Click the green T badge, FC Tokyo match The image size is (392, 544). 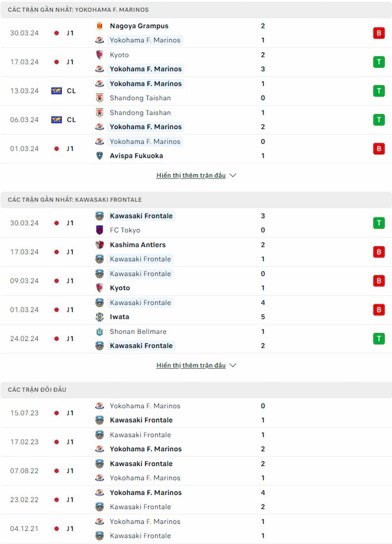[379, 223]
